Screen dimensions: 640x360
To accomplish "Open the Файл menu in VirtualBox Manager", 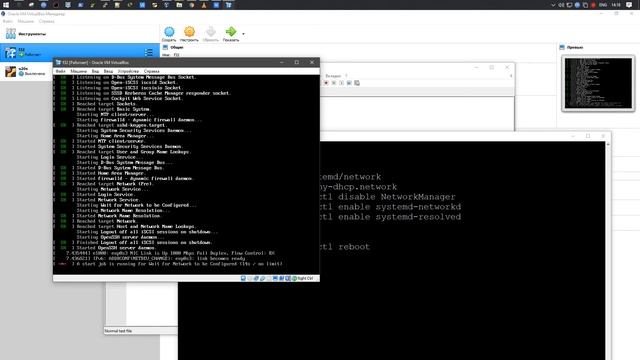I will click(7, 21).
